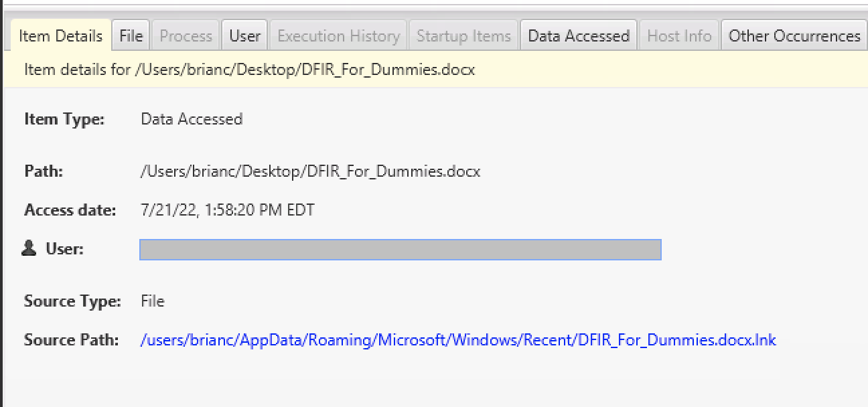The image size is (868, 407).
Task: Select the Item Details tab
Action: pos(60,35)
